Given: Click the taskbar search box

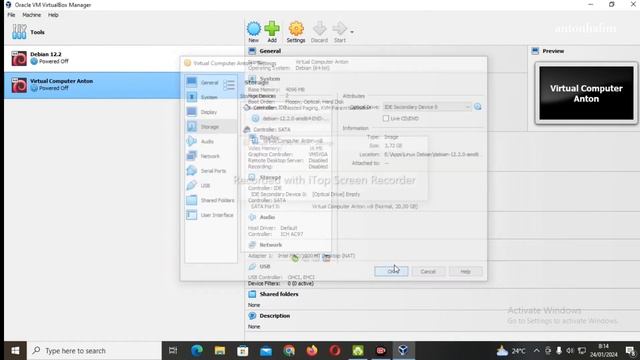Looking at the screenshot, I should coord(94,351).
